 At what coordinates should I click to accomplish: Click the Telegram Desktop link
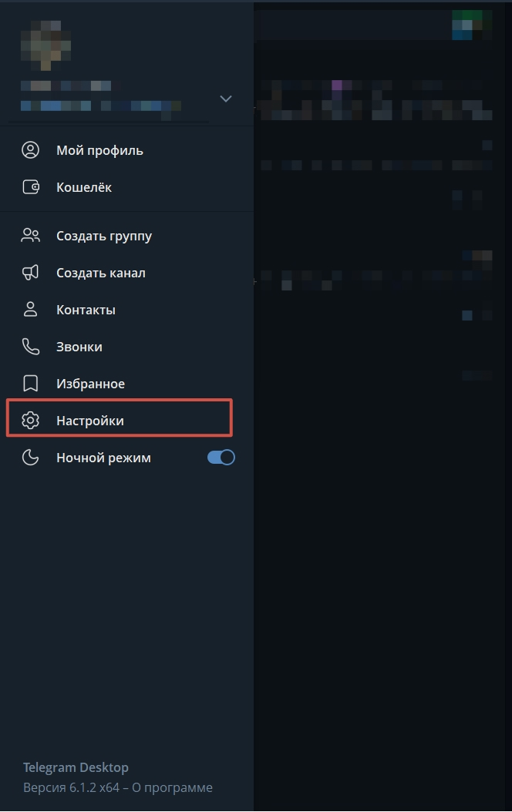pyautogui.click(x=76, y=767)
